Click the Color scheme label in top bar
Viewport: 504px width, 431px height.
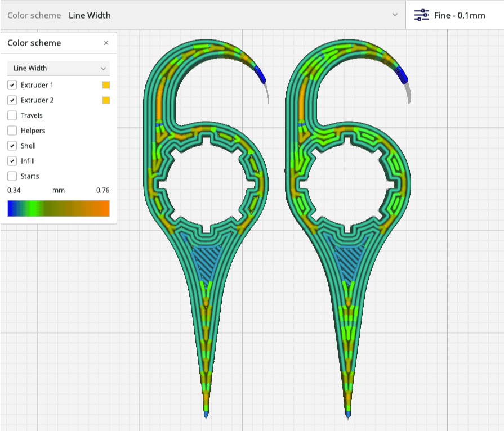(x=34, y=15)
